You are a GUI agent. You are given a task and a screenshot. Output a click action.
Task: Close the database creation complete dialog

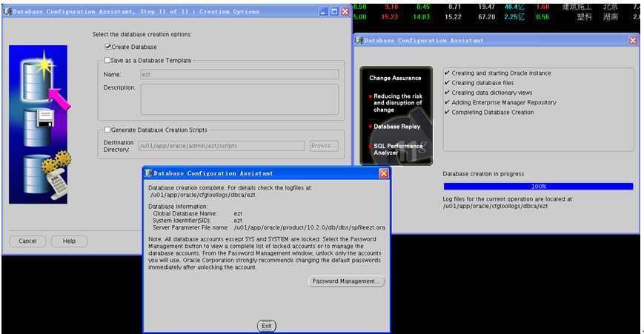[x=384, y=173]
